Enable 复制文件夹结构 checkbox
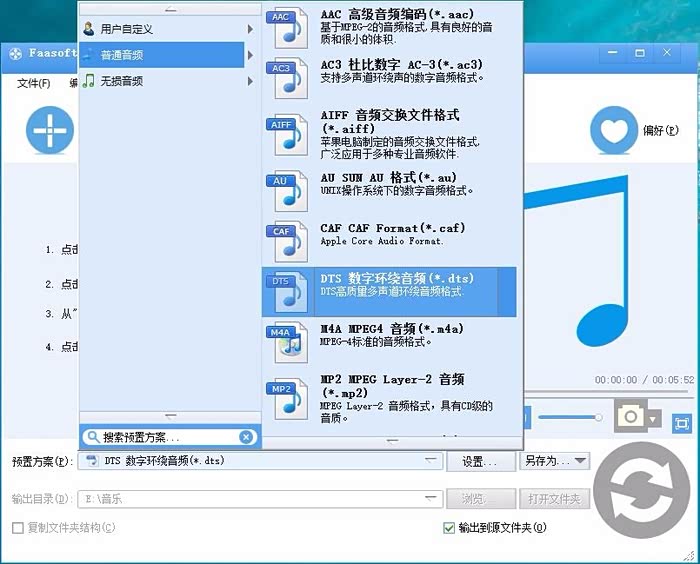This screenshot has height=564, width=700. tap(18, 528)
